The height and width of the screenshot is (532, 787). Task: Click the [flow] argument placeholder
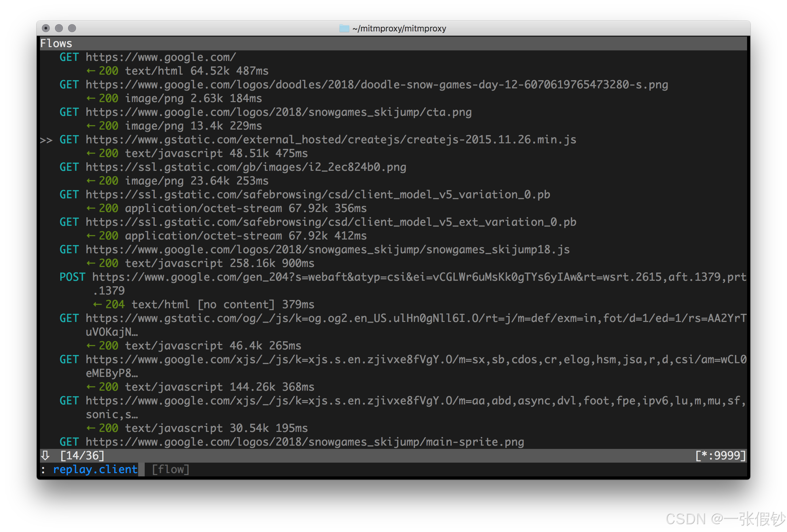(x=170, y=470)
